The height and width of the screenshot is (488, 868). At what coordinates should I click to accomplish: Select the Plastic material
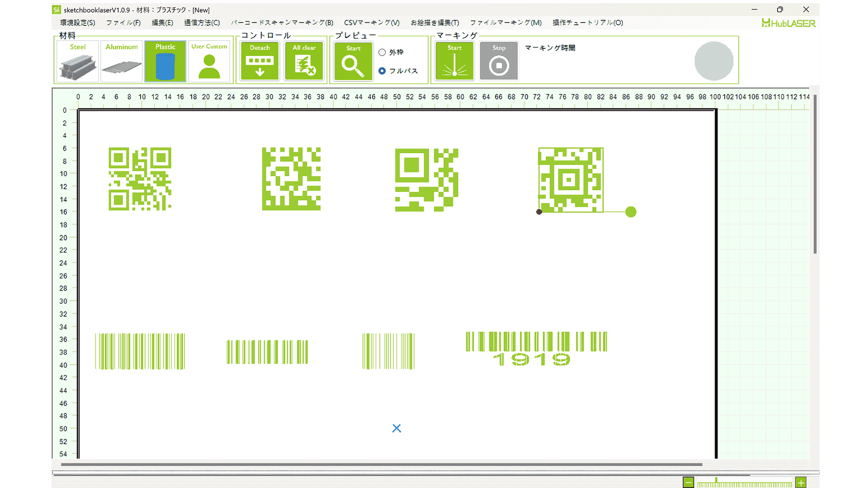click(165, 61)
